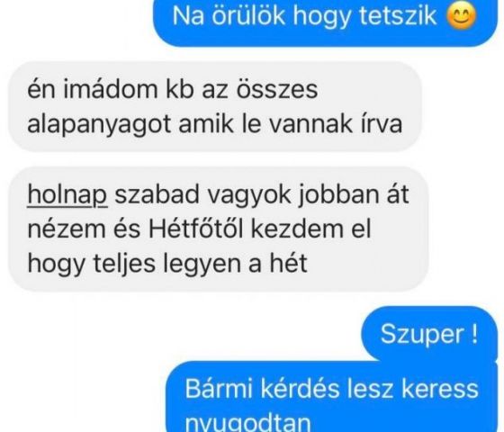Tap the word "nyugodtan" at bottom

click(x=247, y=422)
